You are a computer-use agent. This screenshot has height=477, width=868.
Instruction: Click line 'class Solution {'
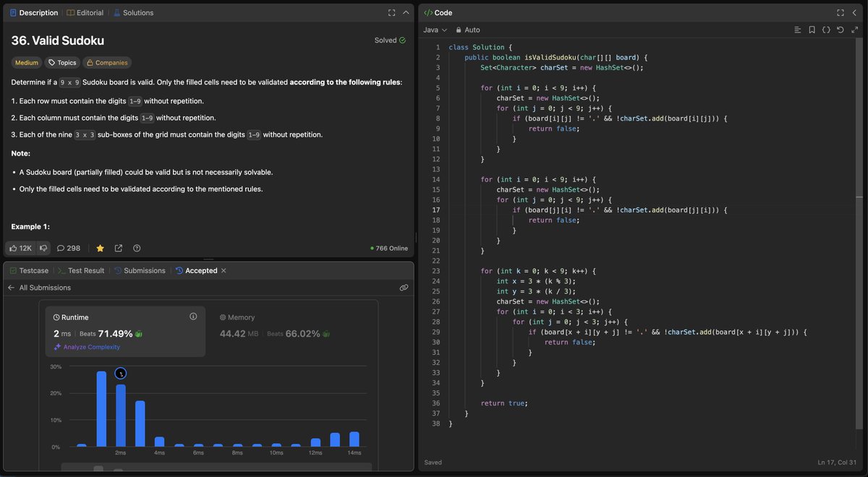(x=480, y=47)
